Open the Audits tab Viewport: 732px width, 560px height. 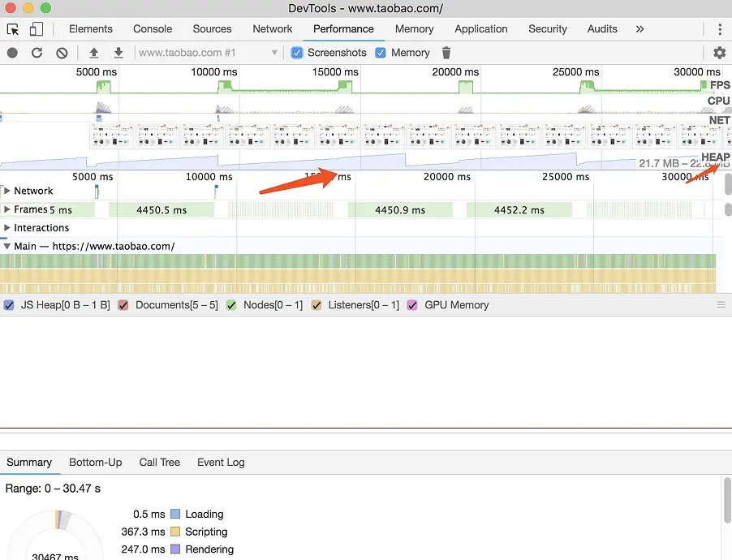[x=602, y=29]
